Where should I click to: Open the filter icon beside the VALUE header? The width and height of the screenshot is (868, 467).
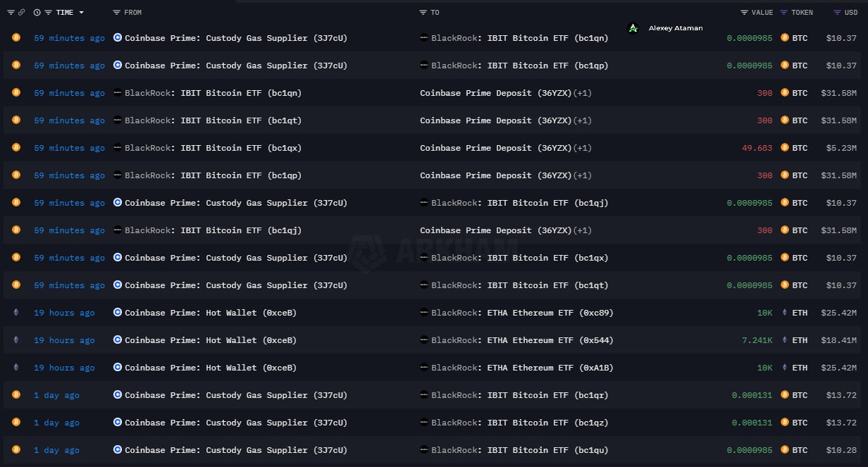click(x=745, y=13)
